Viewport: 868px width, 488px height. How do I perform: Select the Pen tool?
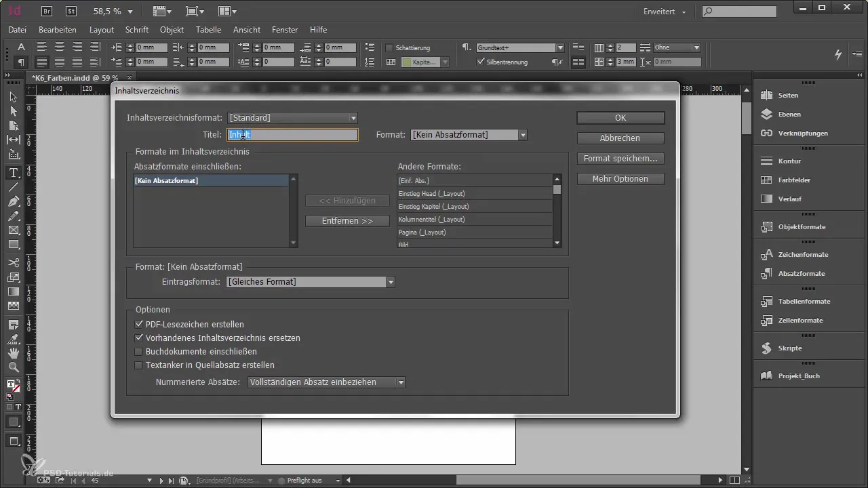coord(13,201)
